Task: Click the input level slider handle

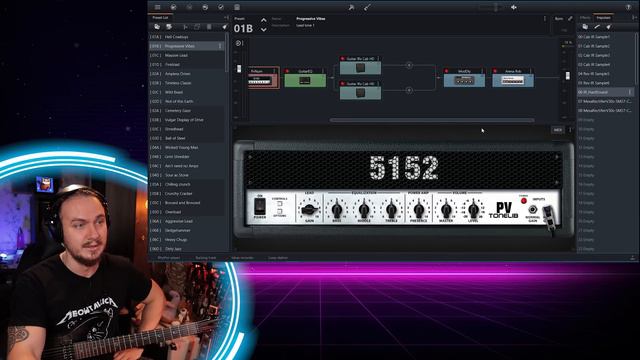Action: click(239, 69)
